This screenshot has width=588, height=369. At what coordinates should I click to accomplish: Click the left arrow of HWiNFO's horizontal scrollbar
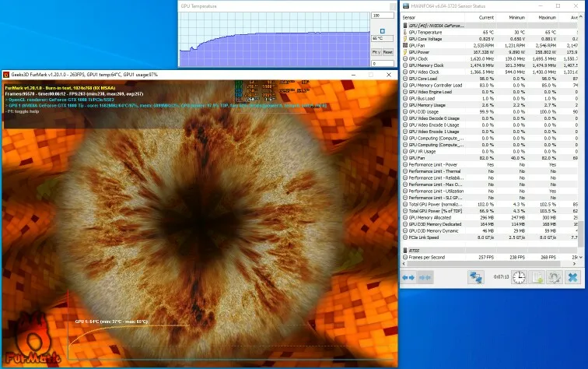pyautogui.click(x=404, y=264)
